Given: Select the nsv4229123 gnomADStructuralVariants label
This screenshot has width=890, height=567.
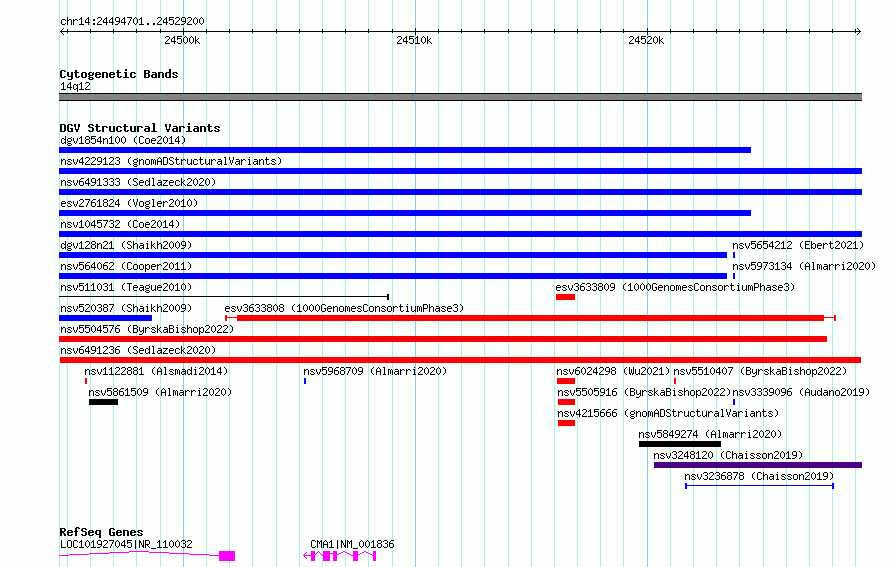Looking at the screenshot, I should [171, 161].
